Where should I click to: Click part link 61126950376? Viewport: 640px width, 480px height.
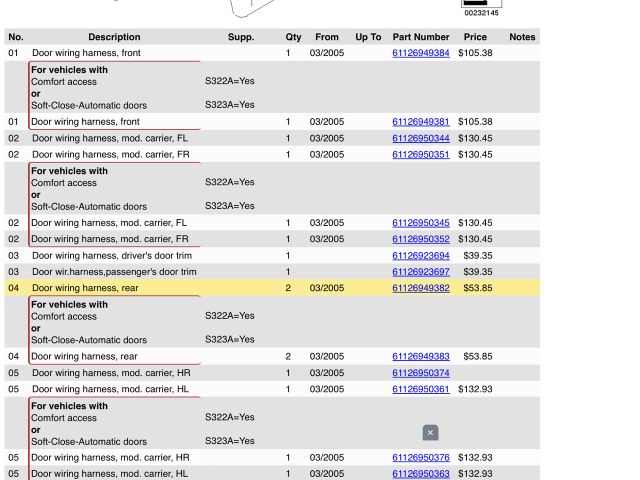coord(420,458)
